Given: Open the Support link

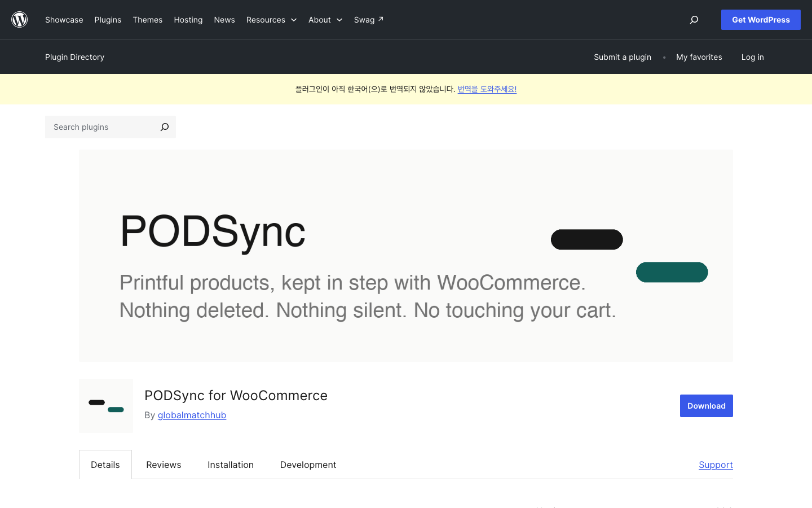Looking at the screenshot, I should [x=716, y=465].
